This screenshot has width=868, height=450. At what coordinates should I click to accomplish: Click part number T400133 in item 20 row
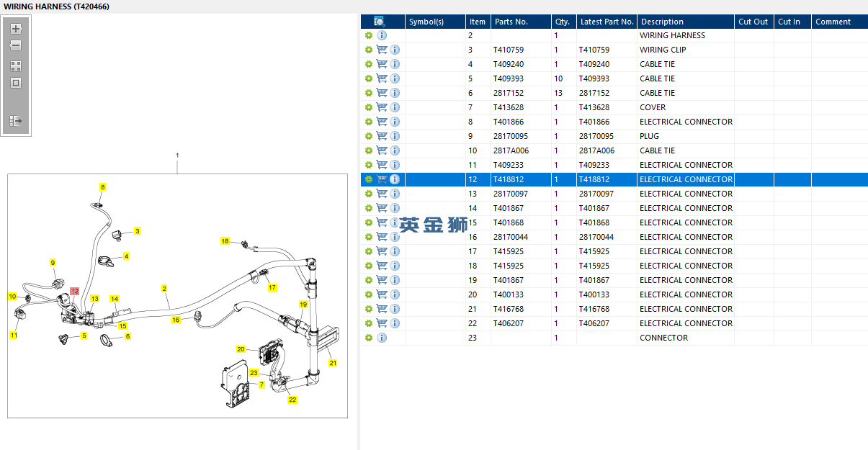click(509, 294)
